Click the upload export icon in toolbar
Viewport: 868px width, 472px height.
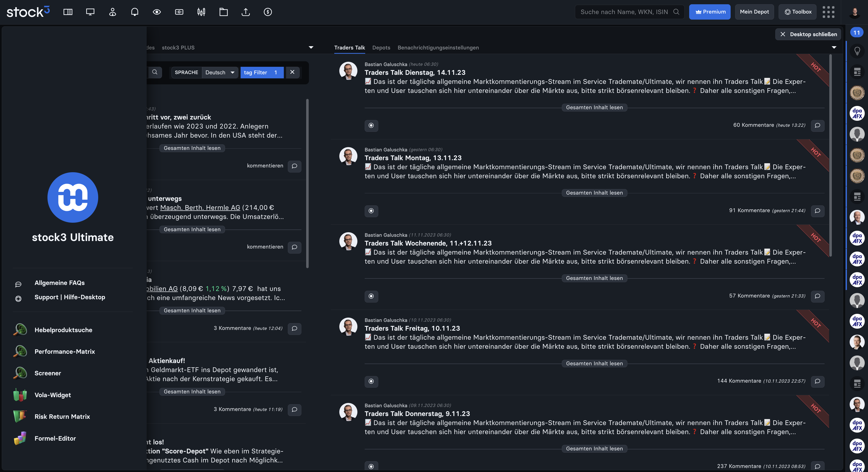pos(246,12)
